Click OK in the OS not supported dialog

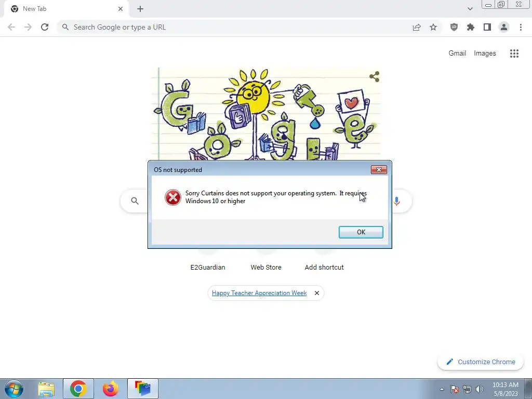tap(361, 232)
